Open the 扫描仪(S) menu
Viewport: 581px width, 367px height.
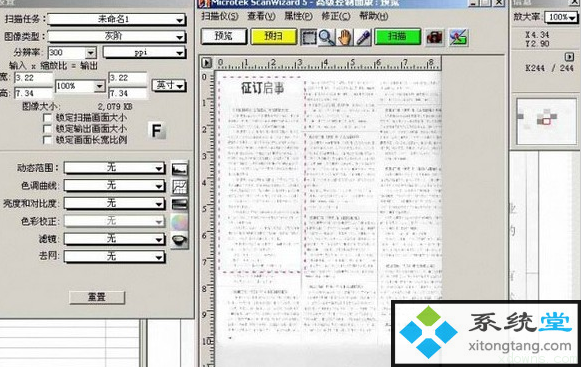tap(220, 16)
